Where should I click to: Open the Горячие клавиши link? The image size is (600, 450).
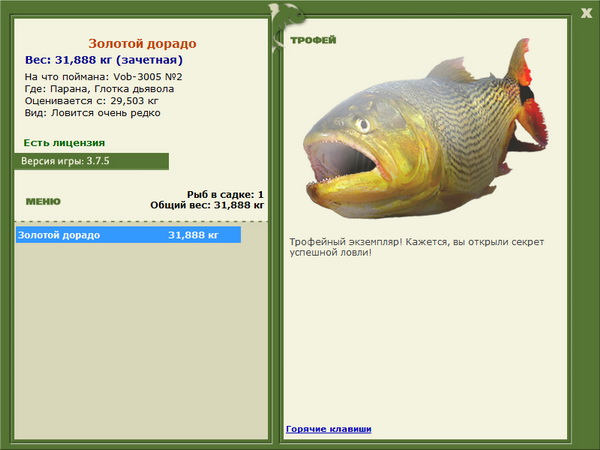point(329,429)
